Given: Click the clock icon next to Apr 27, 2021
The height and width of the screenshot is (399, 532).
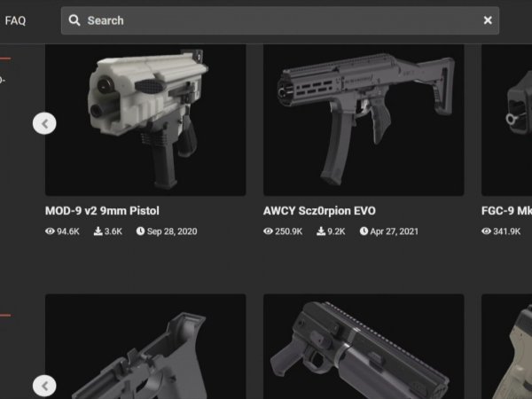Looking at the screenshot, I should tap(364, 231).
